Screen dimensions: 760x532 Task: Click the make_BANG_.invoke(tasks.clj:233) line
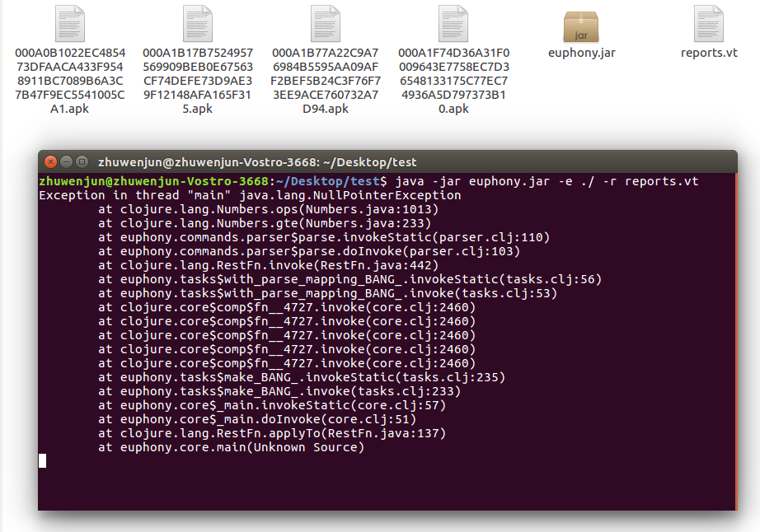pyautogui.click(x=279, y=392)
